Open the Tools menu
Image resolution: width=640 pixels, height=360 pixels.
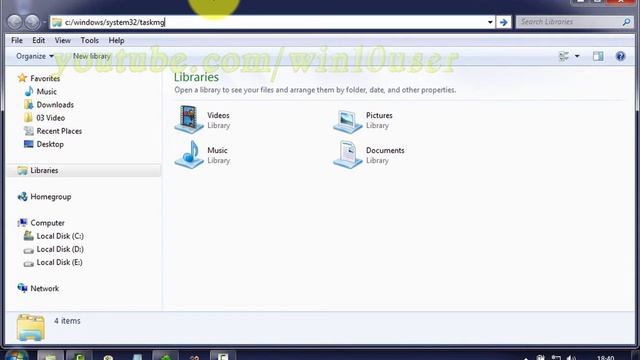[x=89, y=40]
